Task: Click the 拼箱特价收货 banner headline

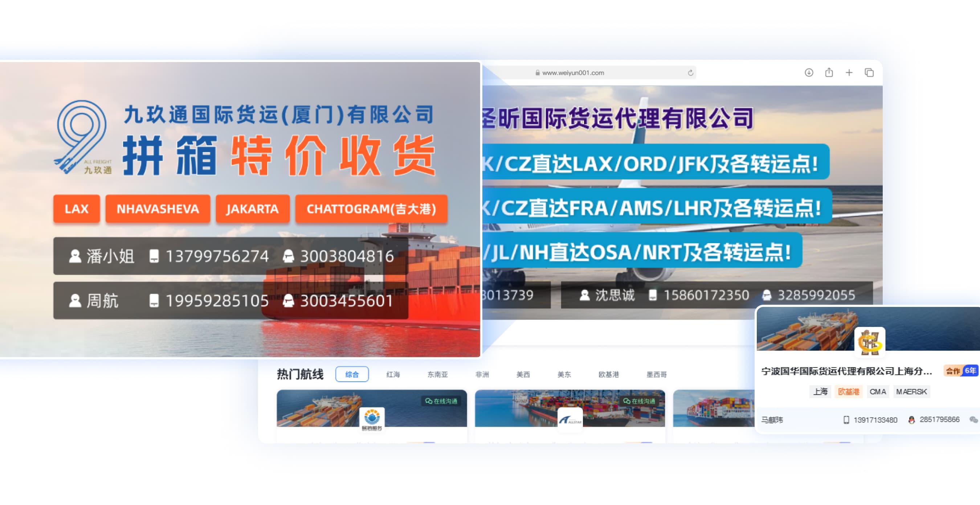Action: click(279, 156)
